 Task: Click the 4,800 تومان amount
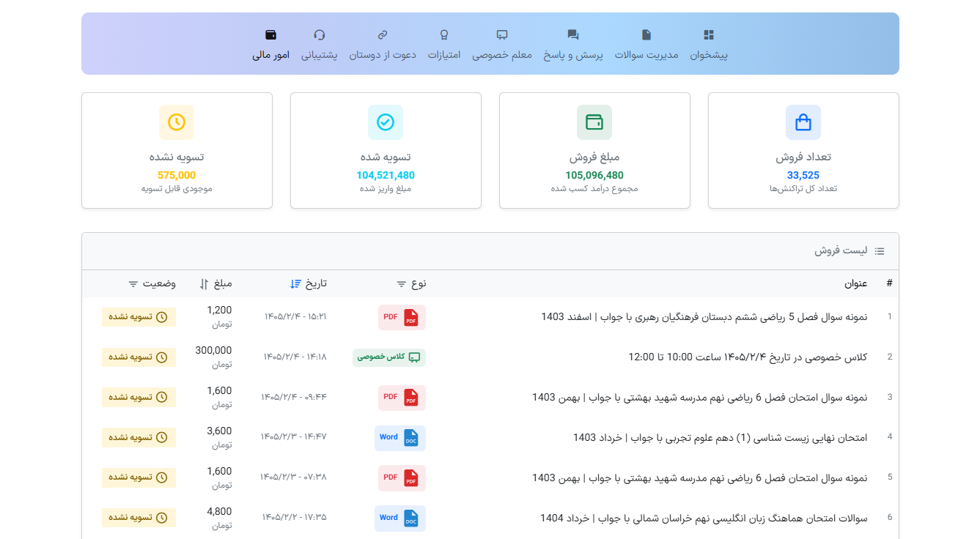click(219, 518)
